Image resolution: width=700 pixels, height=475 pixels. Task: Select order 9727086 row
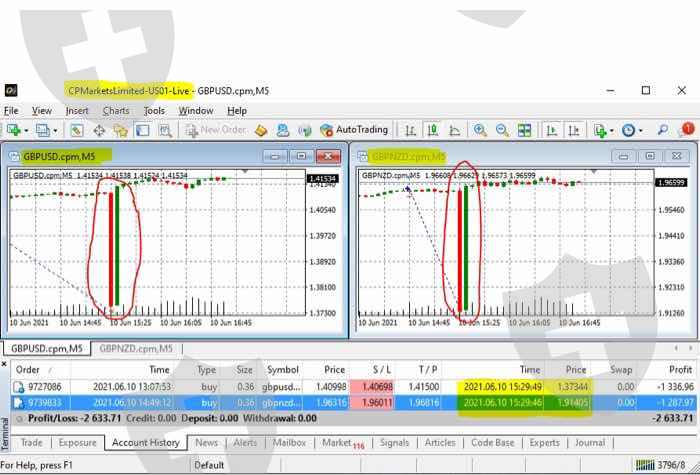(x=300, y=386)
